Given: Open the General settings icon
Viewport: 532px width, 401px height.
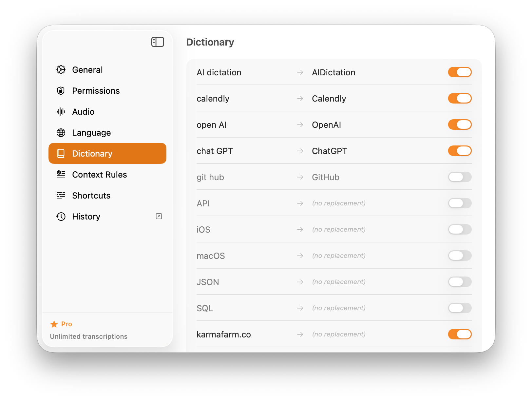Looking at the screenshot, I should click(x=61, y=69).
